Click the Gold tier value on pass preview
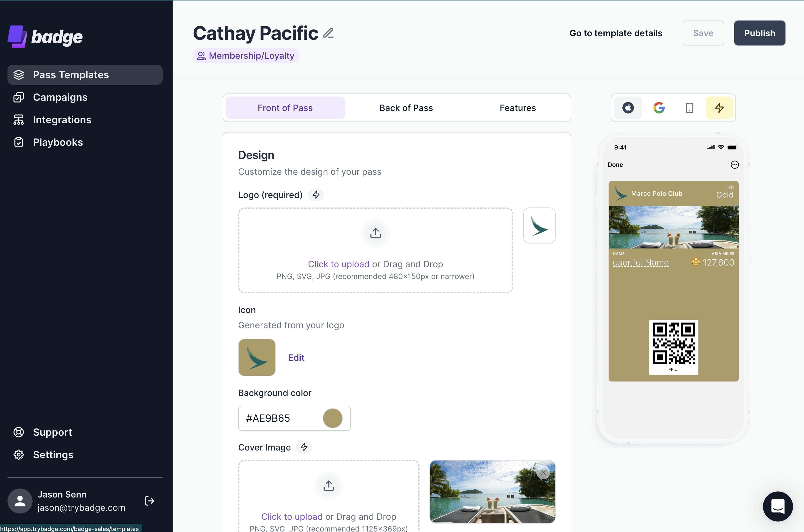 pyautogui.click(x=725, y=195)
